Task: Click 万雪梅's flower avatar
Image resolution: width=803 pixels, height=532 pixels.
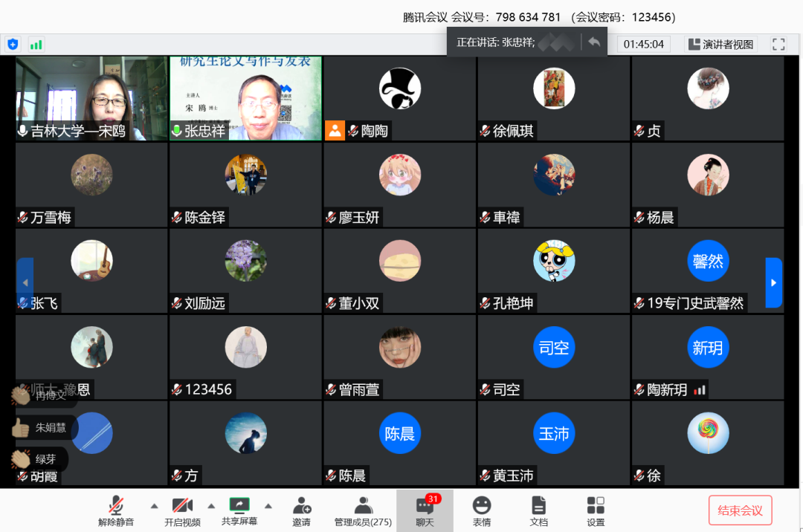Action: click(91, 175)
